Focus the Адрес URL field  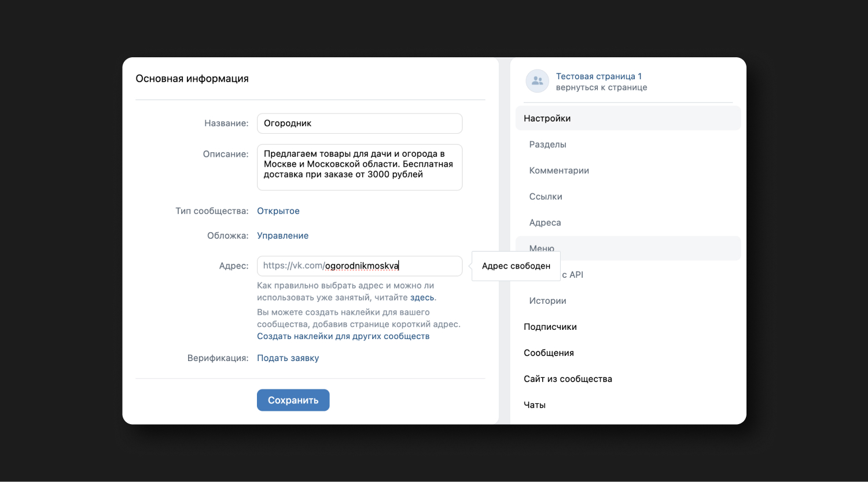359,266
